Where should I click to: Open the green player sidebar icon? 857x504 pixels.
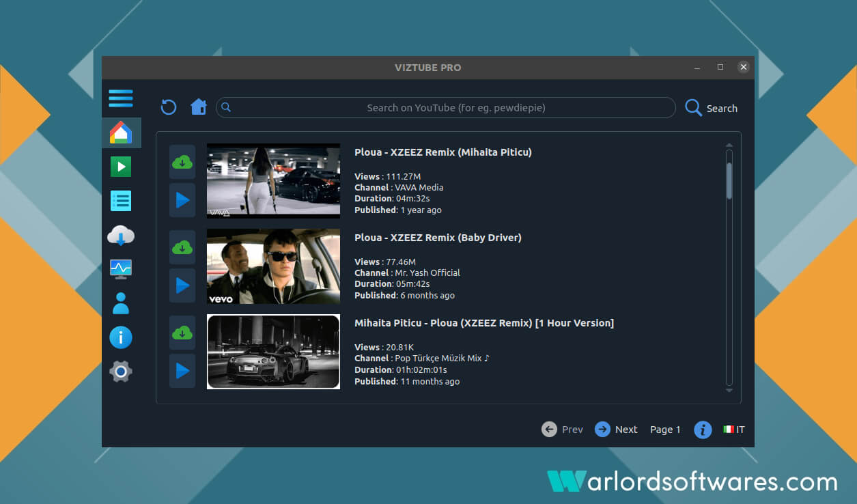coord(121,167)
